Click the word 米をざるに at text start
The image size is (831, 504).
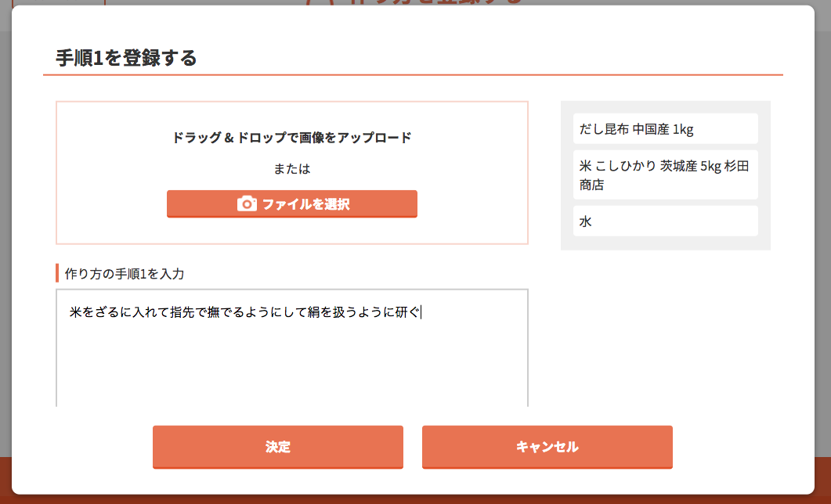tap(101, 312)
